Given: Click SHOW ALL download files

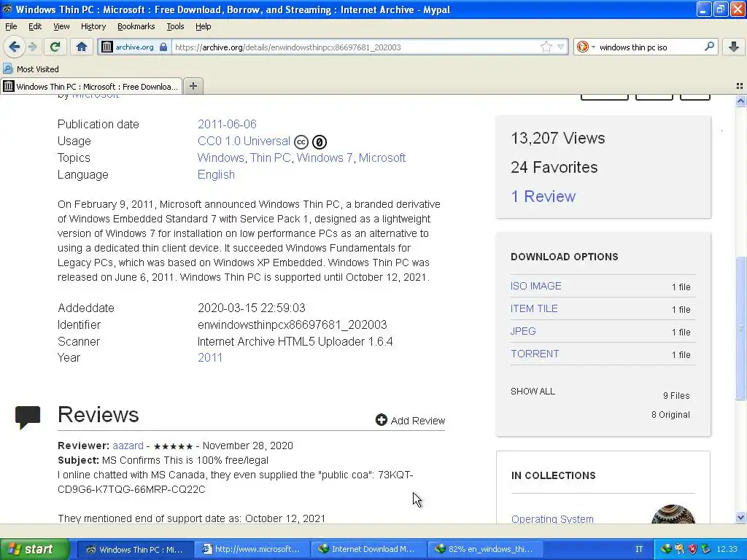Looking at the screenshot, I should tap(533, 392).
